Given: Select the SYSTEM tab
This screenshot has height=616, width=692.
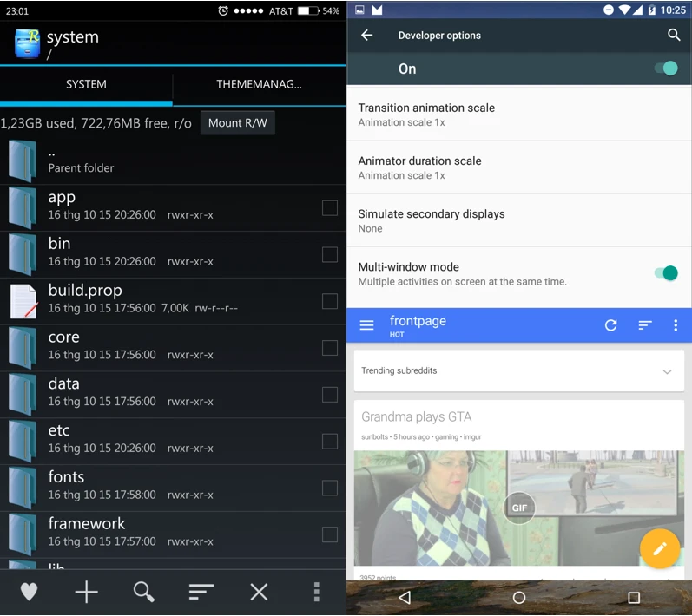Looking at the screenshot, I should tap(86, 84).
